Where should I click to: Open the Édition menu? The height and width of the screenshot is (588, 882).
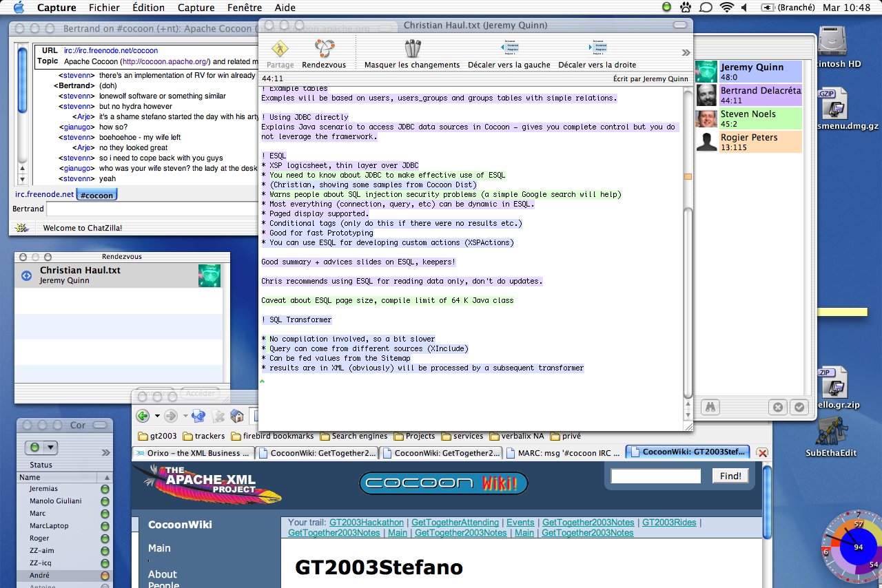[148, 8]
